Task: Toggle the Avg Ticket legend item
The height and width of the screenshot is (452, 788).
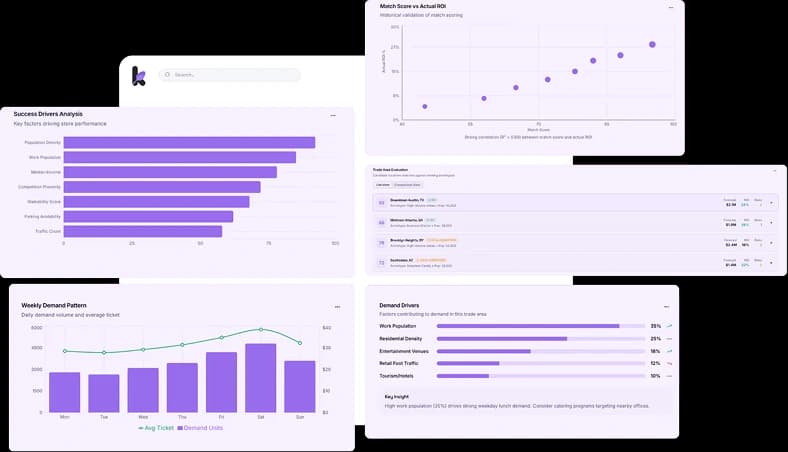Action: [156, 428]
